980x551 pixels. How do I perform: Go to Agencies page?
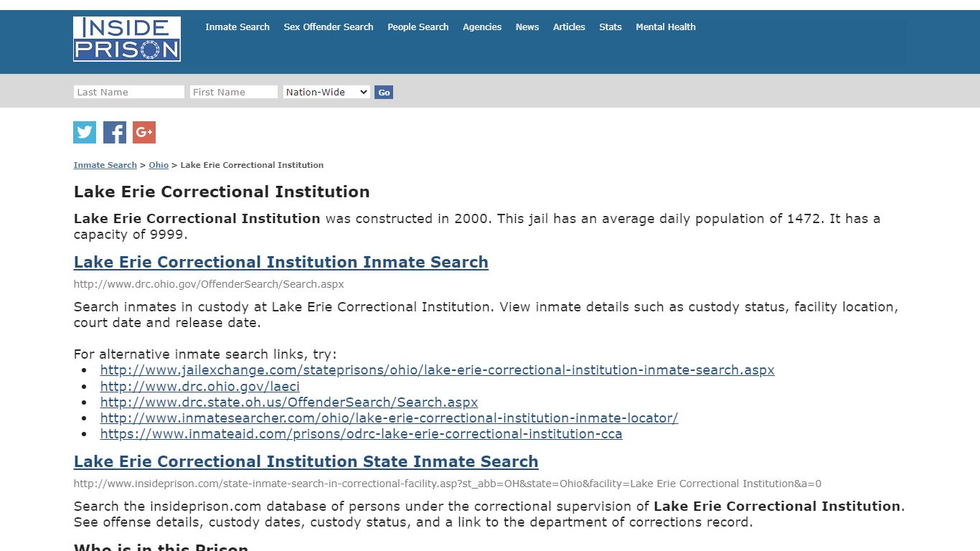(482, 27)
